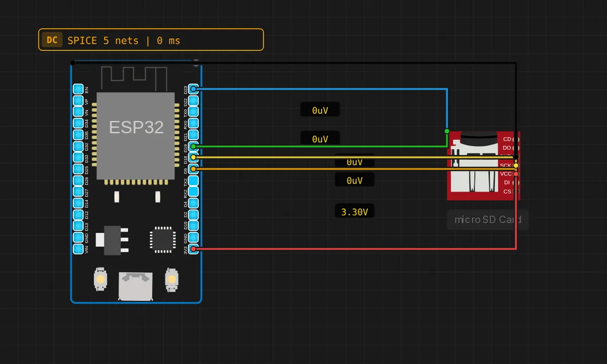Image resolution: width=607 pixels, height=364 pixels.
Task: Click the VCC pin on the SD module
Action: (x=515, y=174)
